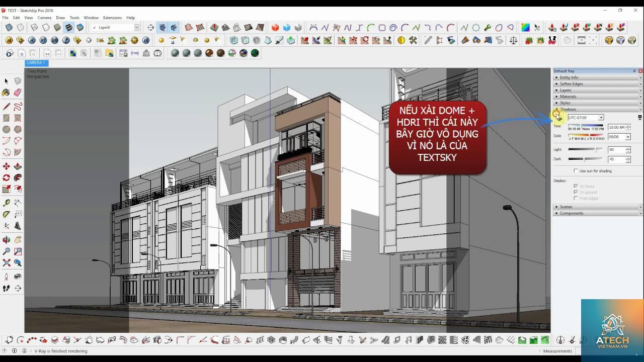Increase the Light value stepper
This screenshot has width=644, height=362.
(x=628, y=148)
